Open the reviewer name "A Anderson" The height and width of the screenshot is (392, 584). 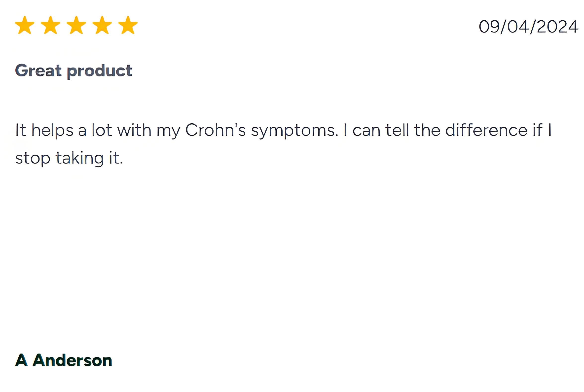[64, 360]
